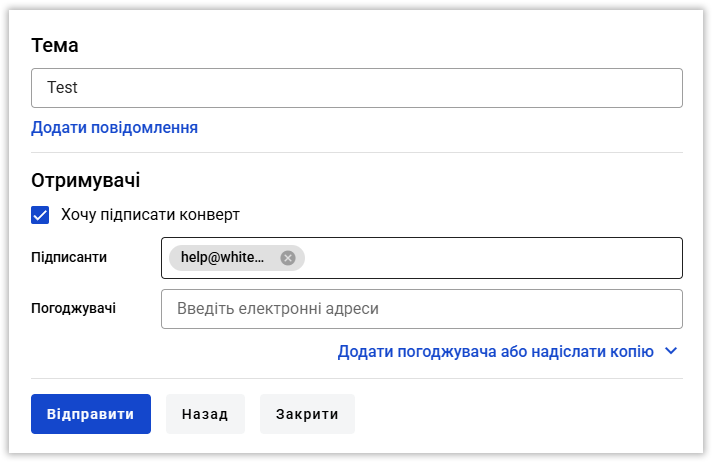712x463 pixels.
Task: Click the Погоджувачі field label
Action: click(x=74, y=308)
